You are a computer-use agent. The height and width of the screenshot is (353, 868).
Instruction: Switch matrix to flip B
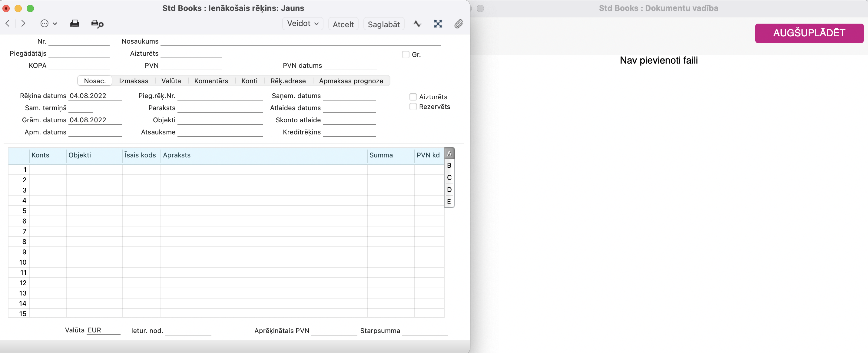click(449, 165)
